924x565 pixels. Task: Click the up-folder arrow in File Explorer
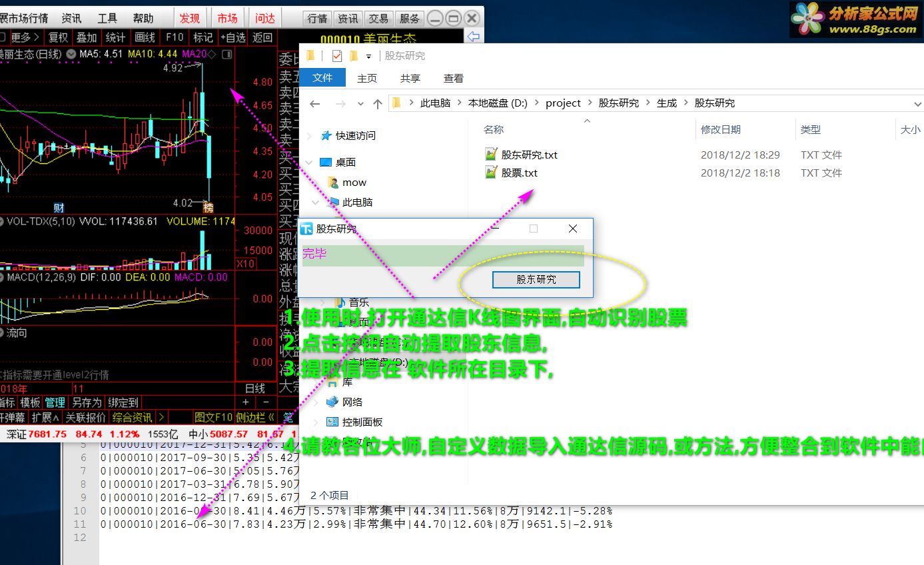(x=378, y=103)
